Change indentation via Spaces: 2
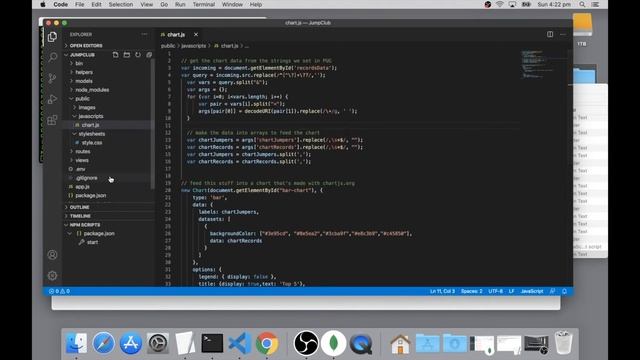This screenshot has height=360, width=640. (471, 291)
